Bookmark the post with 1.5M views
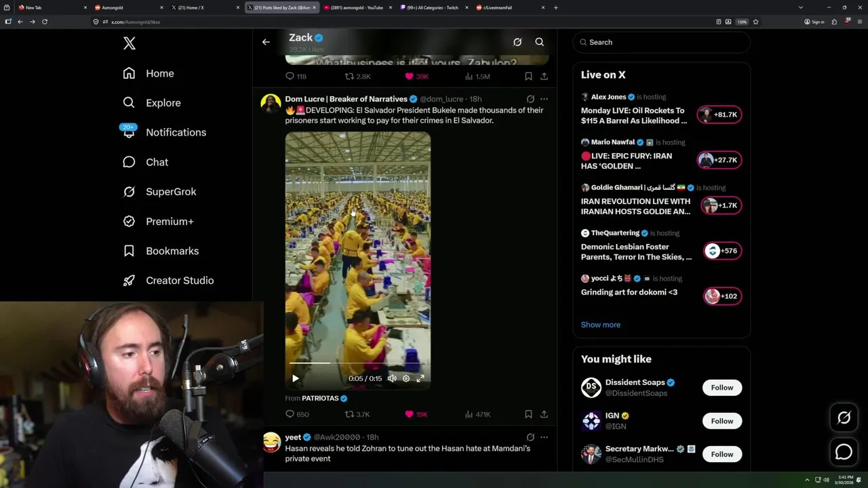868x488 pixels. point(528,77)
